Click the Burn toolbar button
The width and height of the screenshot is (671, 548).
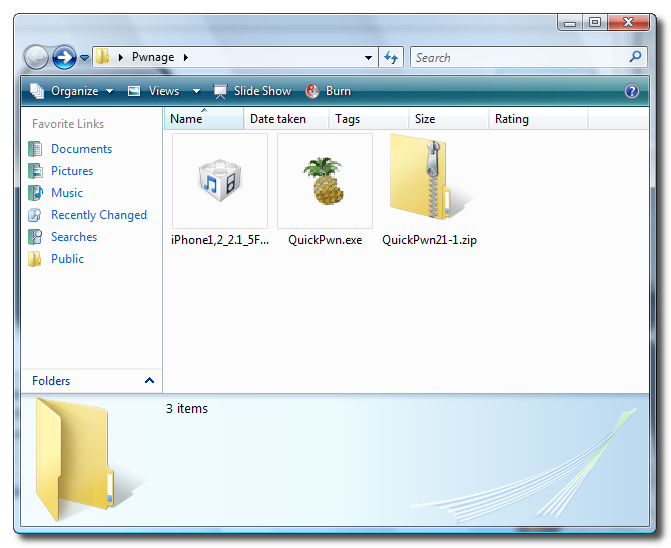(x=328, y=91)
